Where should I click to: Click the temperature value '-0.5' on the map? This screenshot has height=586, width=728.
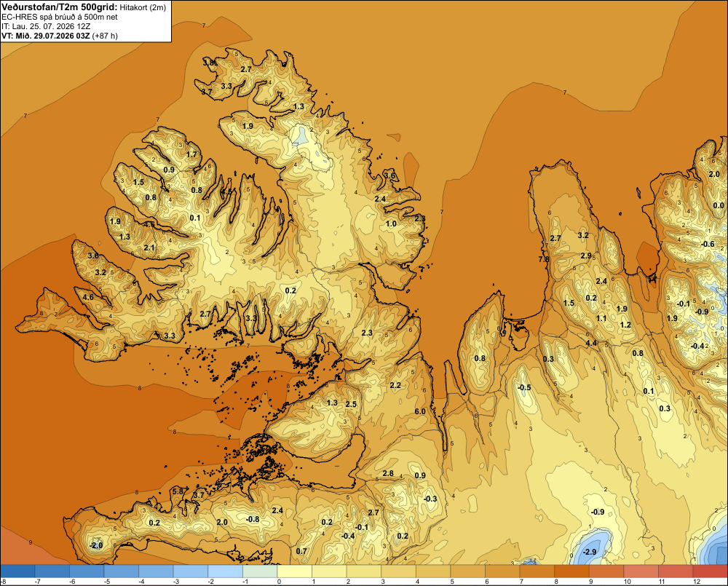(x=523, y=387)
